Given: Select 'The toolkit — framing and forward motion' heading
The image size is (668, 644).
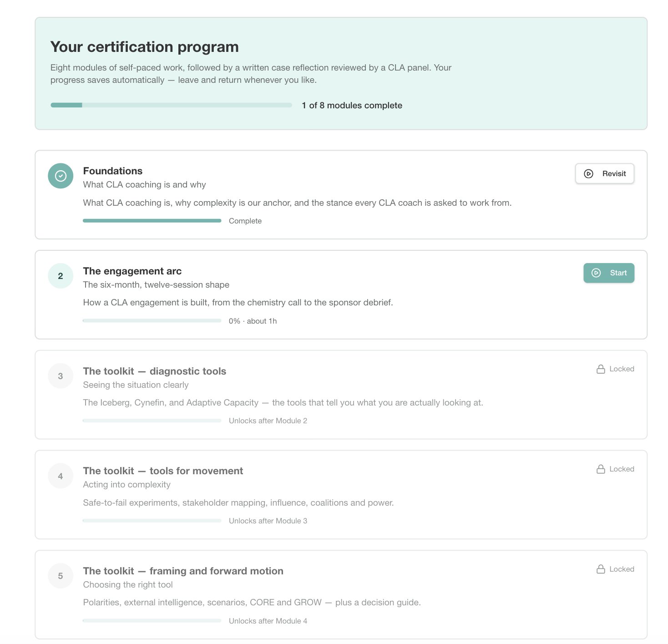Looking at the screenshot, I should pyautogui.click(x=183, y=571).
